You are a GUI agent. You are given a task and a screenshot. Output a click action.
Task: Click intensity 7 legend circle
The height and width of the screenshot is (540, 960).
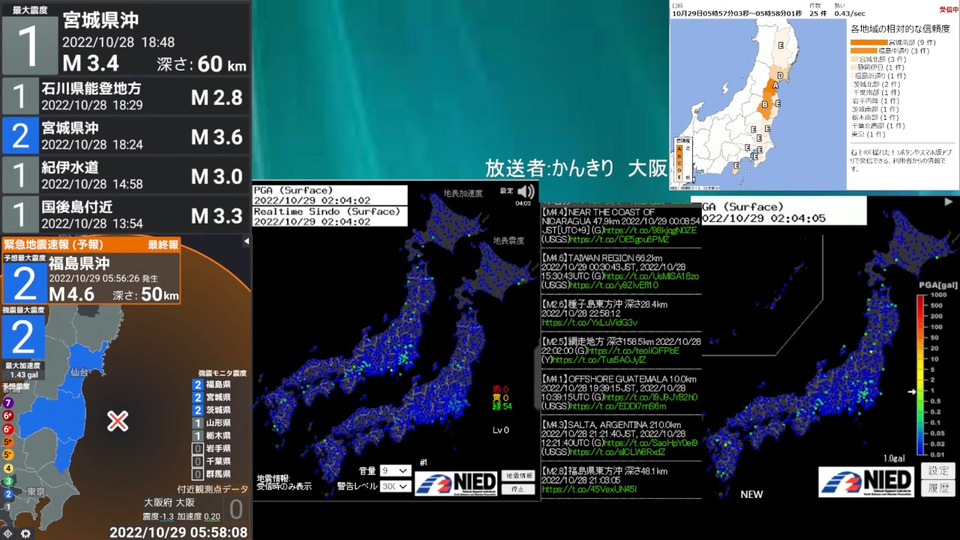[x=8, y=402]
